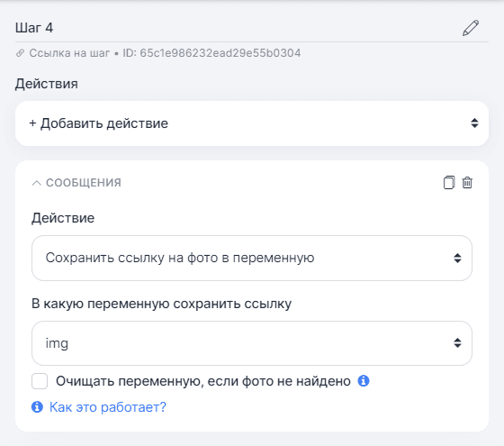Screen dimensions: 504x446
Task: Copy the Сообщения action block
Action: [x=449, y=182]
